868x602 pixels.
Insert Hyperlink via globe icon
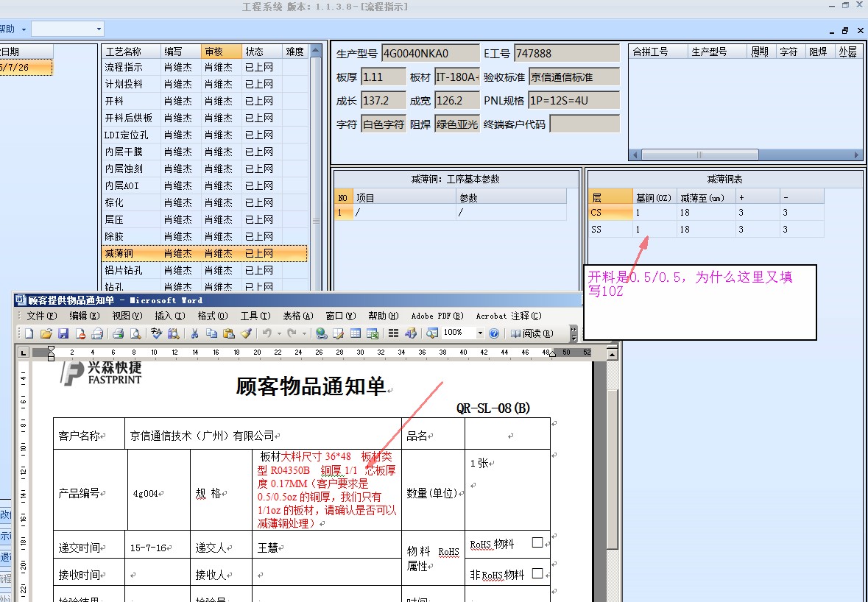[321, 333]
